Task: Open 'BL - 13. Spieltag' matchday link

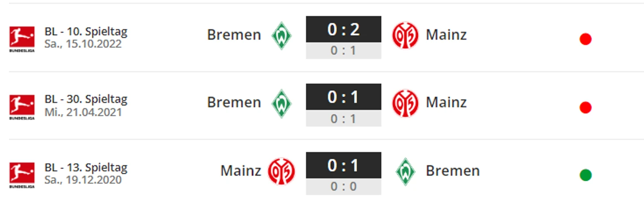Action: [x=86, y=168]
